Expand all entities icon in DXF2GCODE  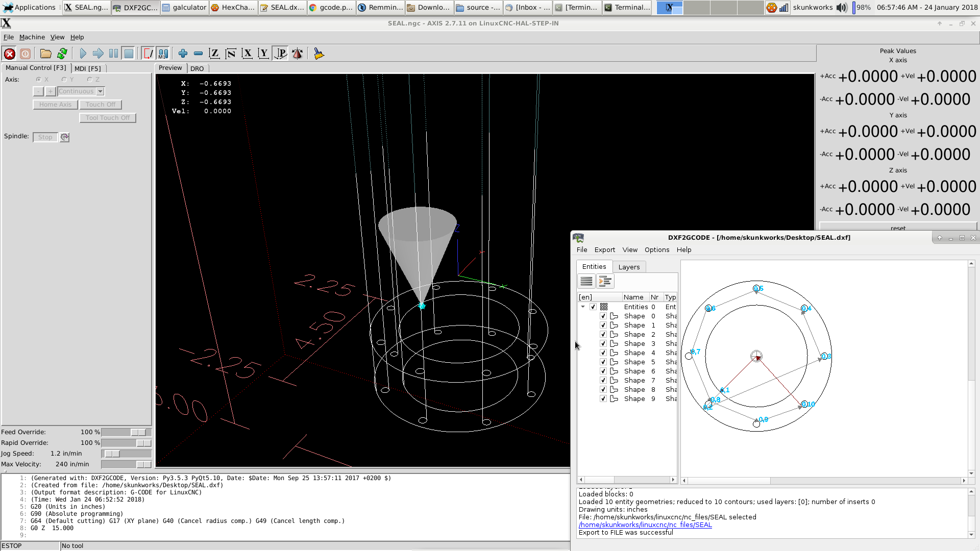pyautogui.click(x=605, y=281)
